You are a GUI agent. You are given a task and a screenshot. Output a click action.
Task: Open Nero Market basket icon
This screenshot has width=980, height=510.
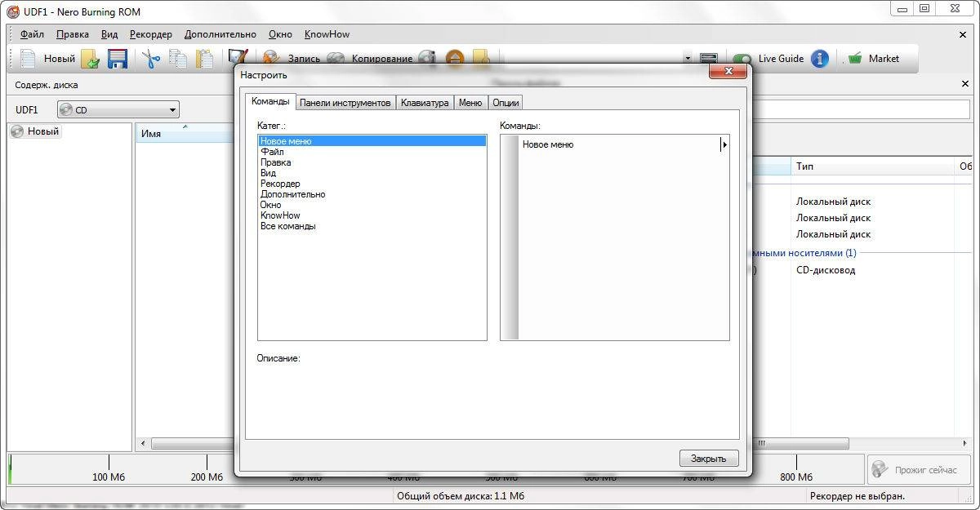[x=855, y=59]
